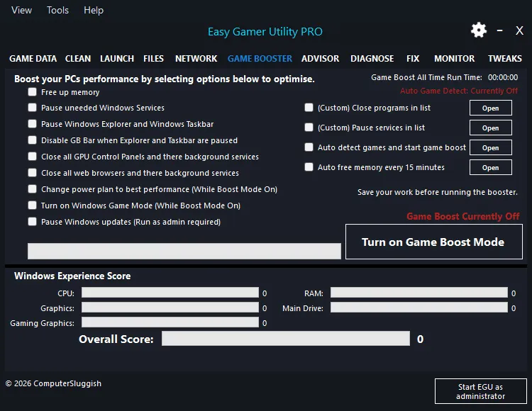Tick (Custom) Close programs in list

click(309, 108)
